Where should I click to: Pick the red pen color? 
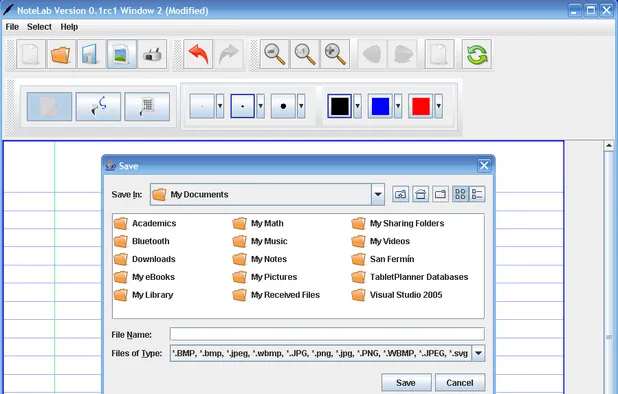tap(421, 106)
